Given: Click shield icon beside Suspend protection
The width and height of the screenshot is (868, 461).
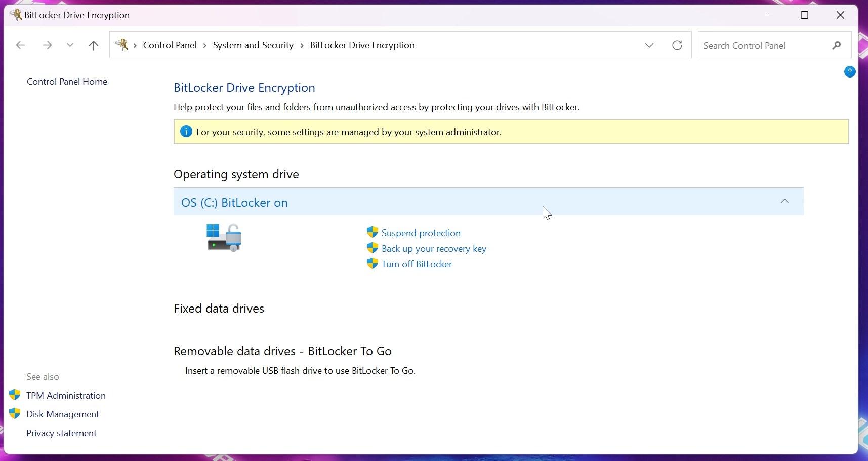Looking at the screenshot, I should (x=373, y=233).
